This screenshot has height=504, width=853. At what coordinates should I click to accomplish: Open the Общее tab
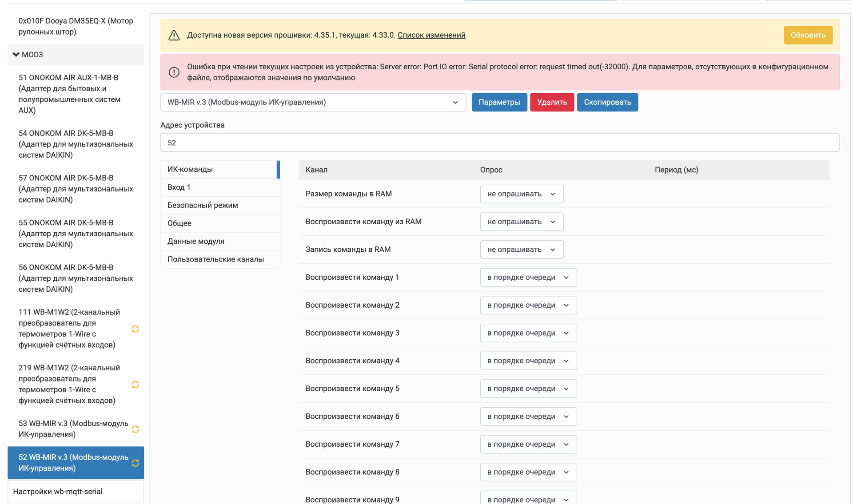tap(220, 223)
